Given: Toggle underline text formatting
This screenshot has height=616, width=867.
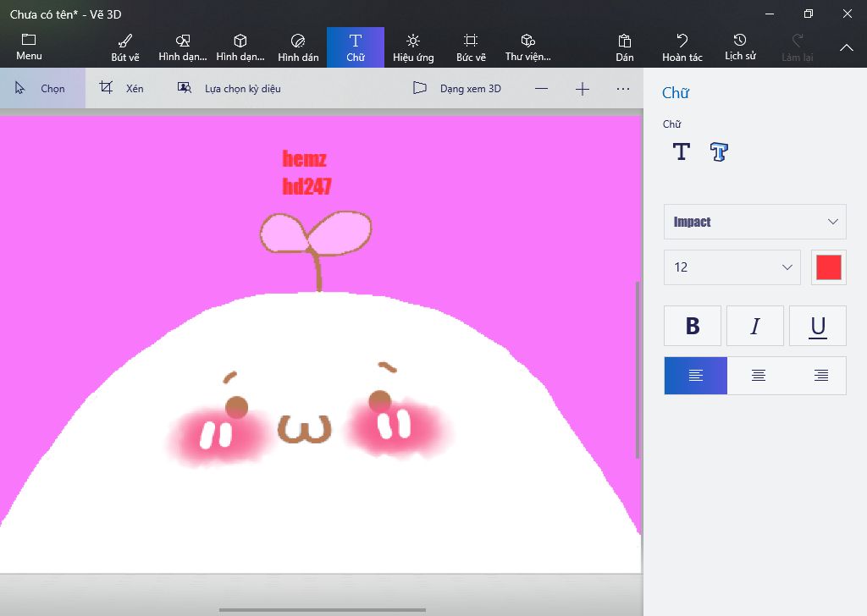Looking at the screenshot, I should point(818,326).
